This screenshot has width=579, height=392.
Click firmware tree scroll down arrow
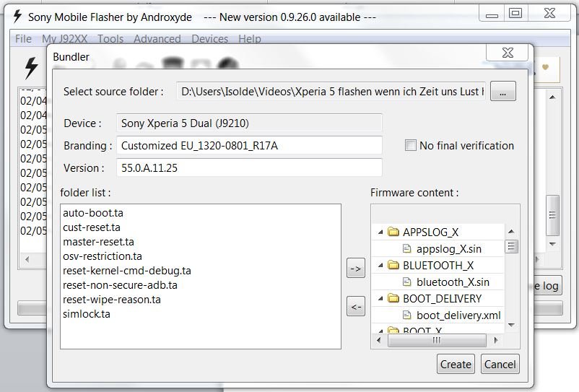[511, 325]
